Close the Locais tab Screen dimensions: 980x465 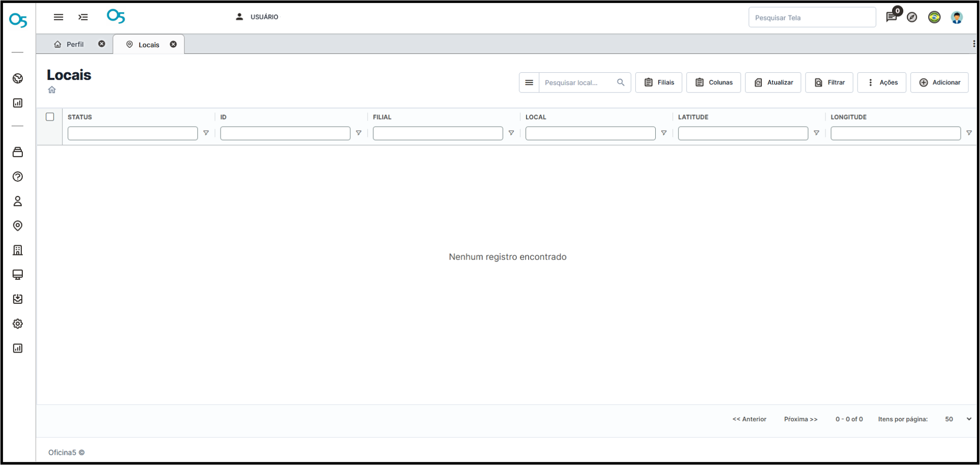tap(173, 44)
